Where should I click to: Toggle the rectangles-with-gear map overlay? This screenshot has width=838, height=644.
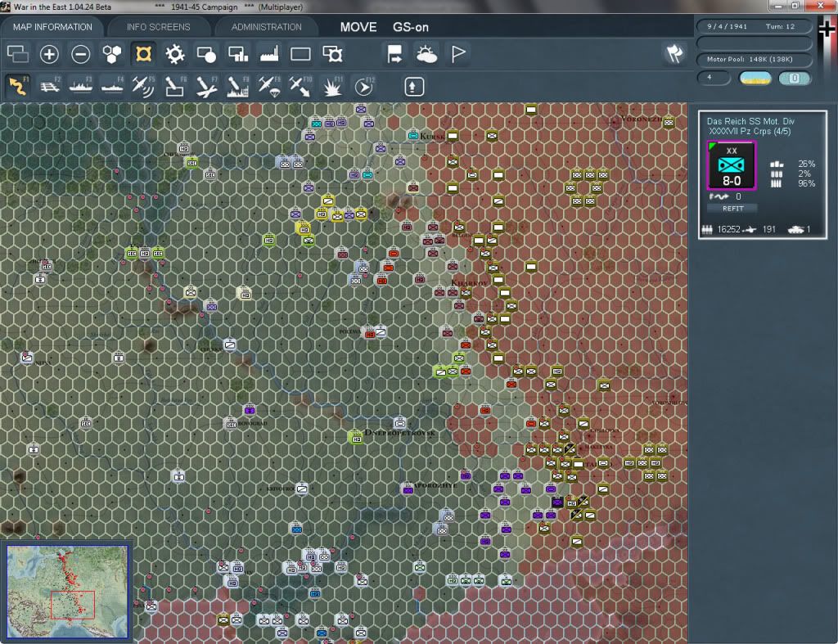pyautogui.click(x=332, y=54)
